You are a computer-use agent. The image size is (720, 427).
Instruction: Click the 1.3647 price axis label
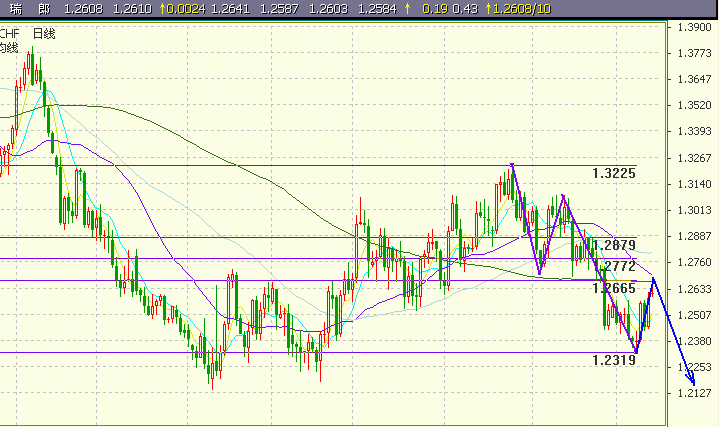point(694,79)
